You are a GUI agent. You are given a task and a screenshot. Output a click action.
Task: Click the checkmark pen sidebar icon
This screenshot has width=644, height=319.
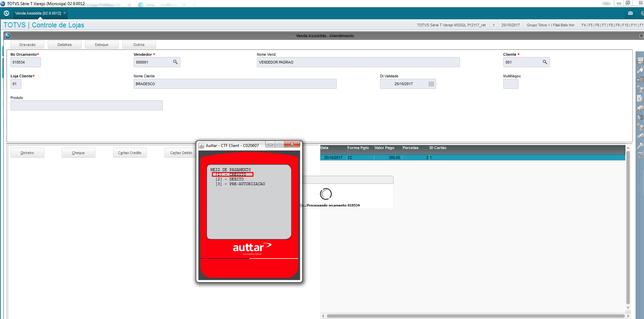(x=640, y=70)
